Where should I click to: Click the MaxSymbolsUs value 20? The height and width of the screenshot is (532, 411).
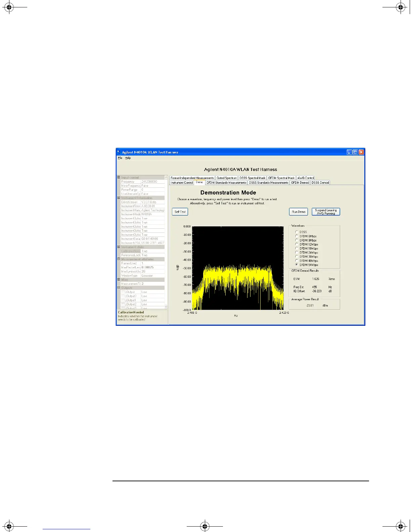click(x=152, y=271)
